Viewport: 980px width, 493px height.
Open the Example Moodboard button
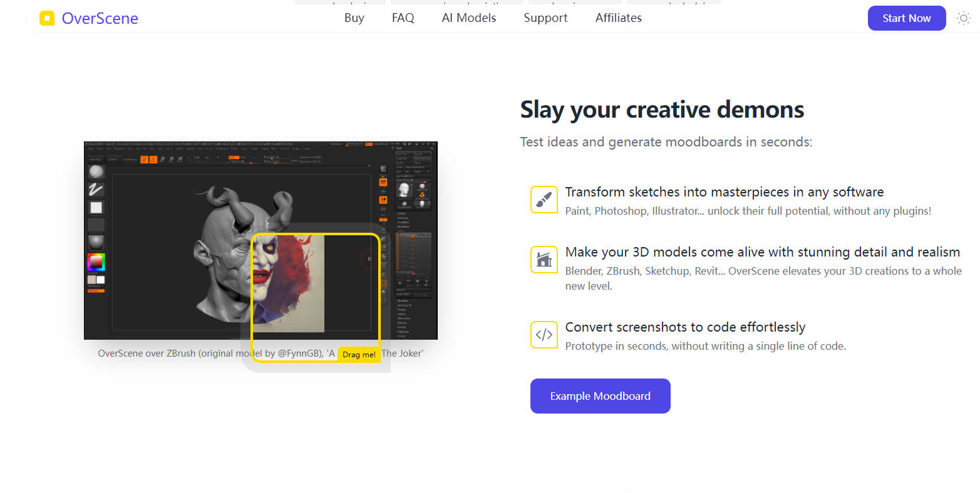click(600, 396)
